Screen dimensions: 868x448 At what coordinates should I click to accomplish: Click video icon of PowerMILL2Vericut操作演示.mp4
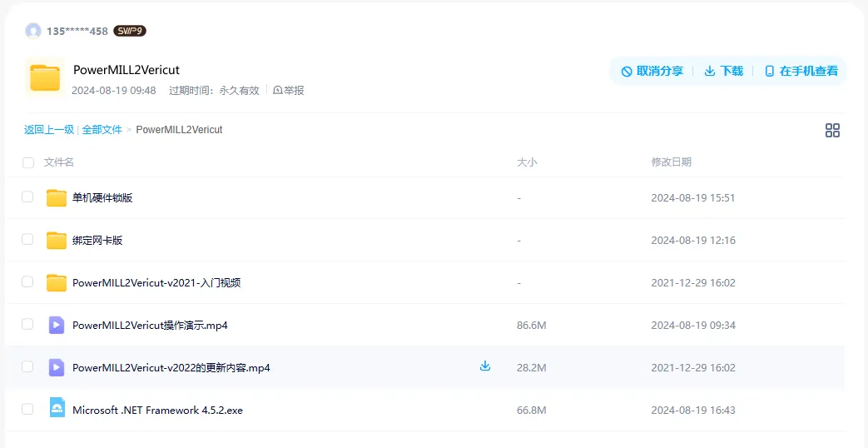pyautogui.click(x=57, y=325)
